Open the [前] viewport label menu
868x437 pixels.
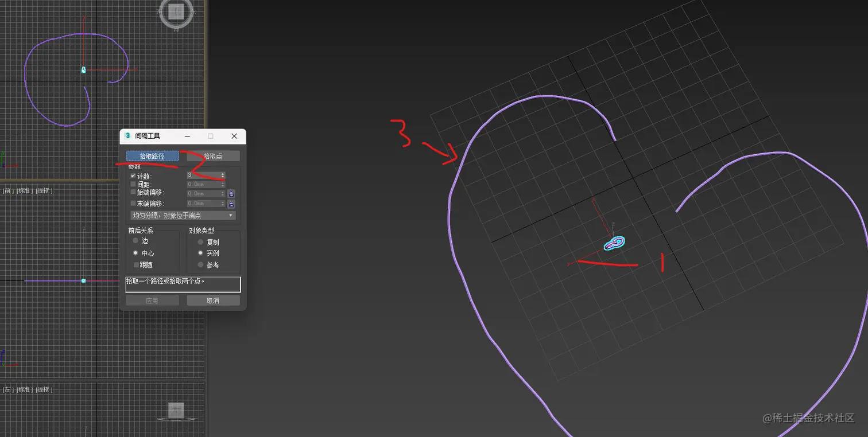(7, 190)
